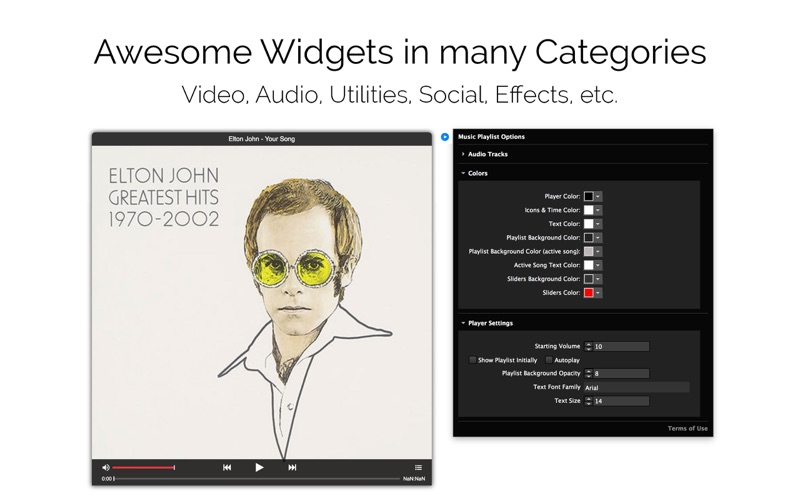Image resolution: width=800 pixels, height=500 pixels.
Task: Open the Player Color dropdown arrow
Action: click(x=598, y=196)
